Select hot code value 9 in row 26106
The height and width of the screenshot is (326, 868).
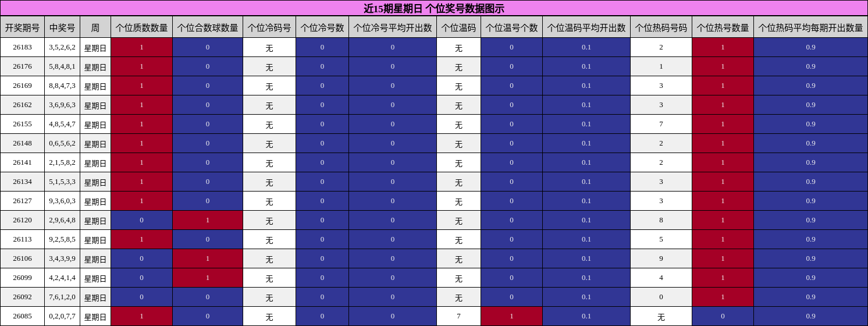[x=661, y=258]
